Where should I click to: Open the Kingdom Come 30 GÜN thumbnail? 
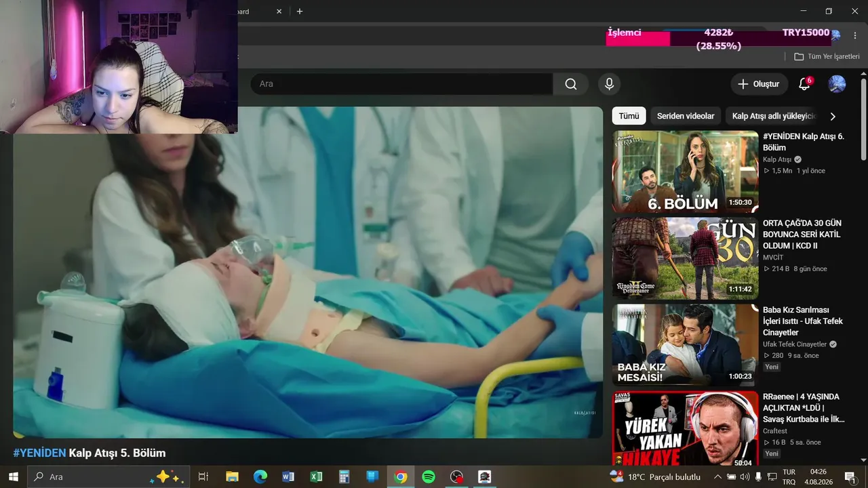[686, 259]
